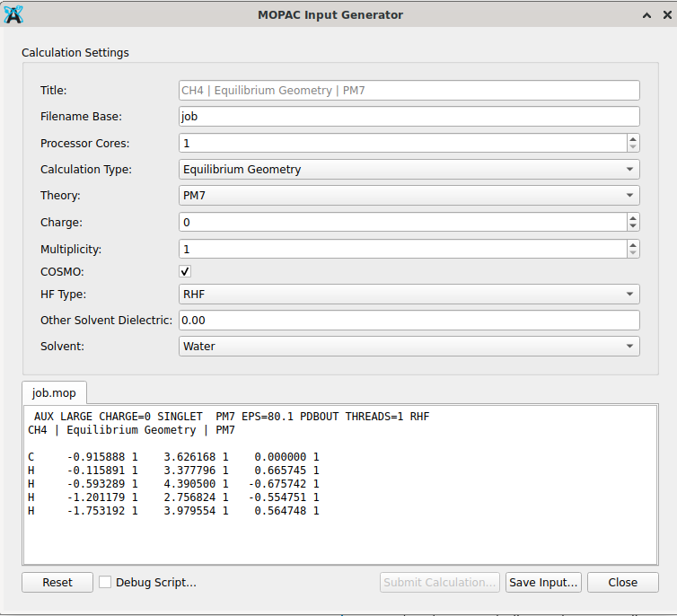This screenshot has height=616, width=677.
Task: Increase Processor Cores with up arrow
Action: [633, 139]
